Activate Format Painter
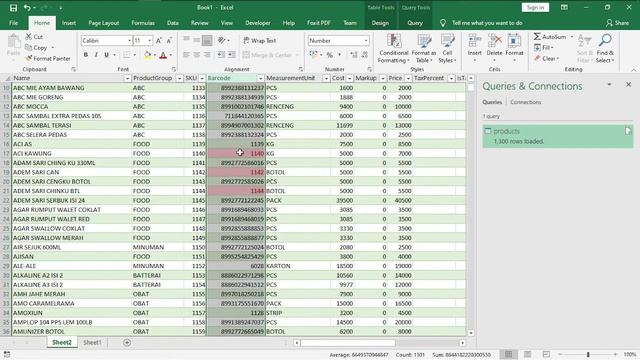Image resolution: width=640 pixels, height=360 pixels. (48, 58)
